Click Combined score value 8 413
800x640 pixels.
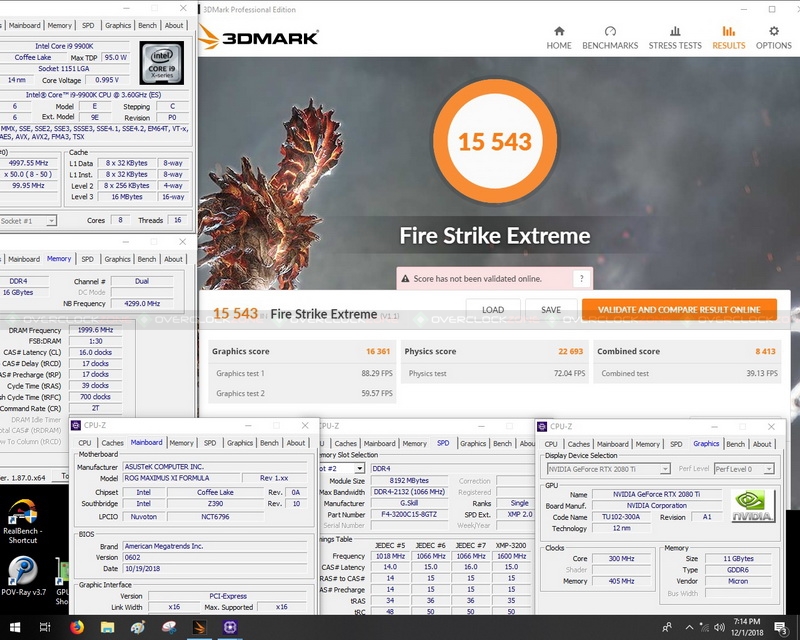coord(765,351)
